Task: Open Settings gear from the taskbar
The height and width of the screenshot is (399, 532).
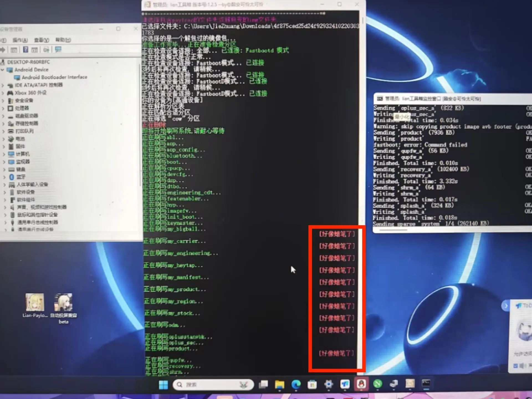Action: (x=329, y=384)
